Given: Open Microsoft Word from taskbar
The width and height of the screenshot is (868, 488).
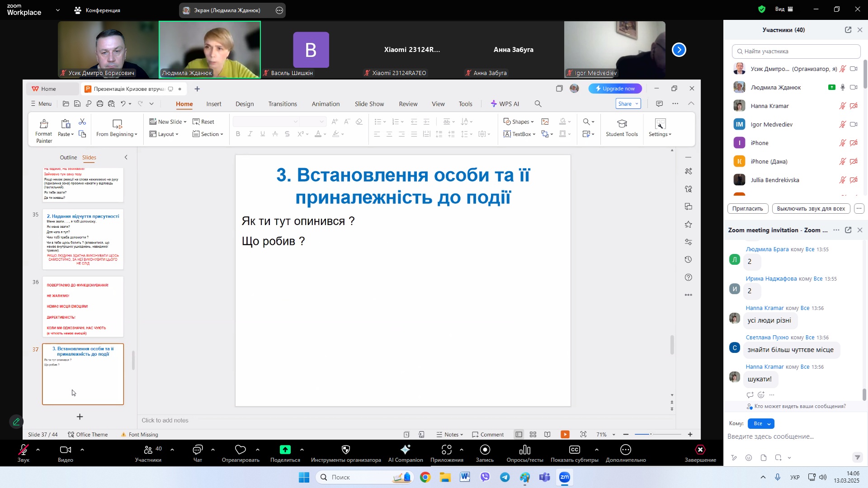Looking at the screenshot, I should click(465, 478).
